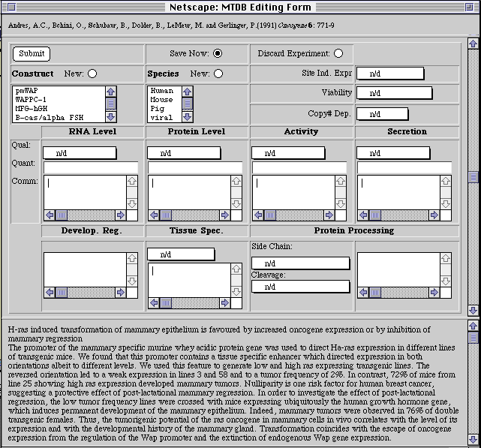
Task: Click the RNA Level comment text area
Action: coord(85,192)
